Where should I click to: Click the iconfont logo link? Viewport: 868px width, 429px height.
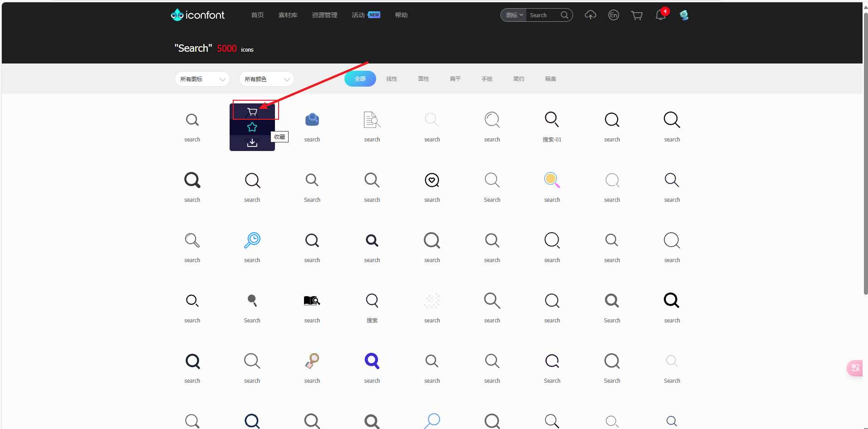pyautogui.click(x=198, y=15)
